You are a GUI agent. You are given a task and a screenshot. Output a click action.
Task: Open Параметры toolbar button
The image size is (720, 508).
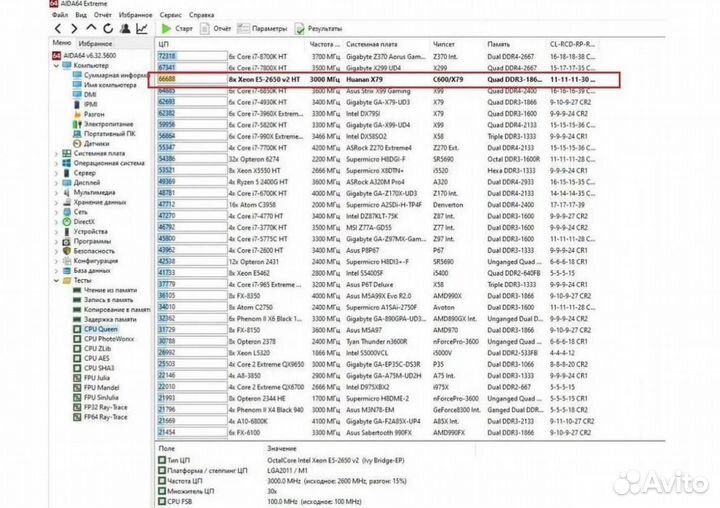tap(262, 28)
